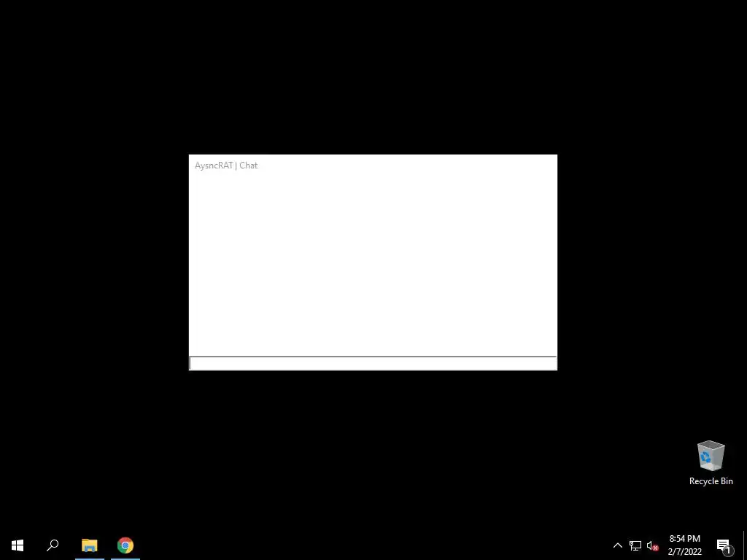Click the AysncRAT | Chat title text
Viewport: 747px width, 560px height.
click(226, 166)
